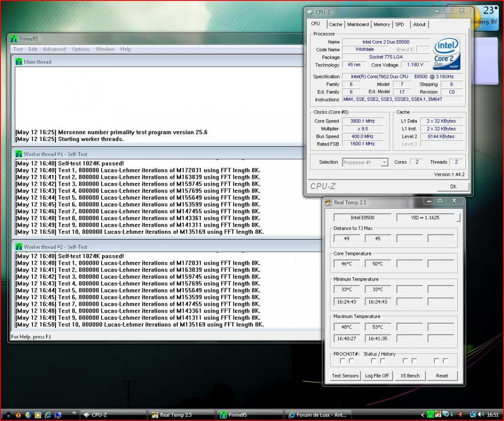Switch to Real Temp 2.5 taskbar button
Viewport: 504px width, 421px height.
point(182,415)
